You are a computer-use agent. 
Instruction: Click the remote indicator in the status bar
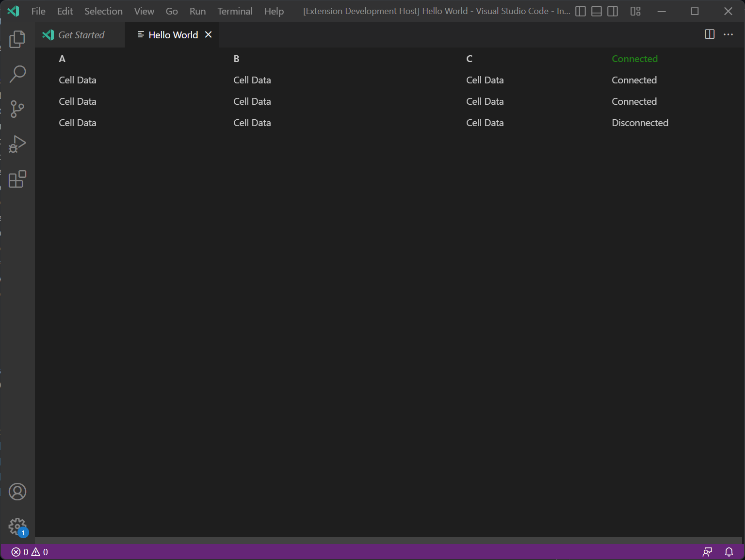click(707, 552)
